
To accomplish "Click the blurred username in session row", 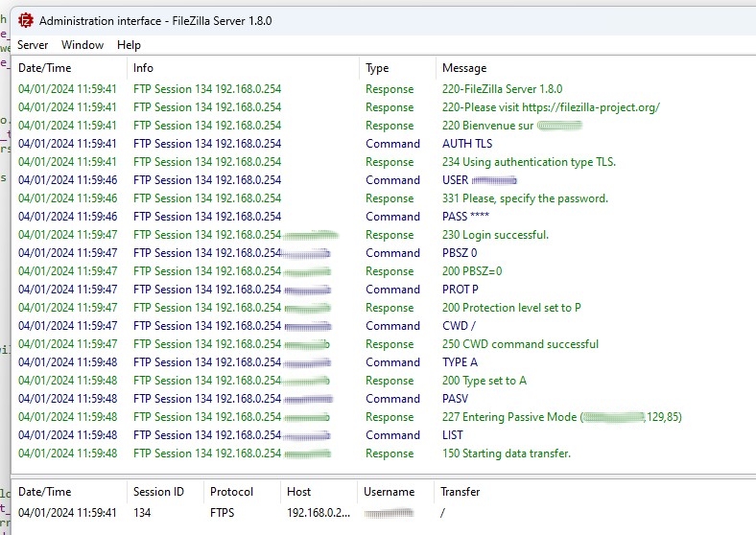I will tap(389, 513).
